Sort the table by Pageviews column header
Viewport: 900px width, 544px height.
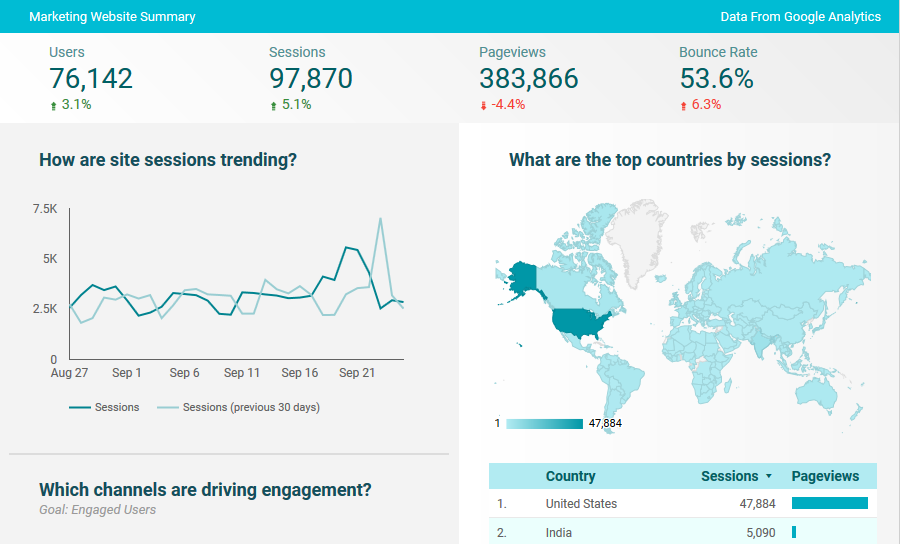pyautogui.click(x=825, y=476)
